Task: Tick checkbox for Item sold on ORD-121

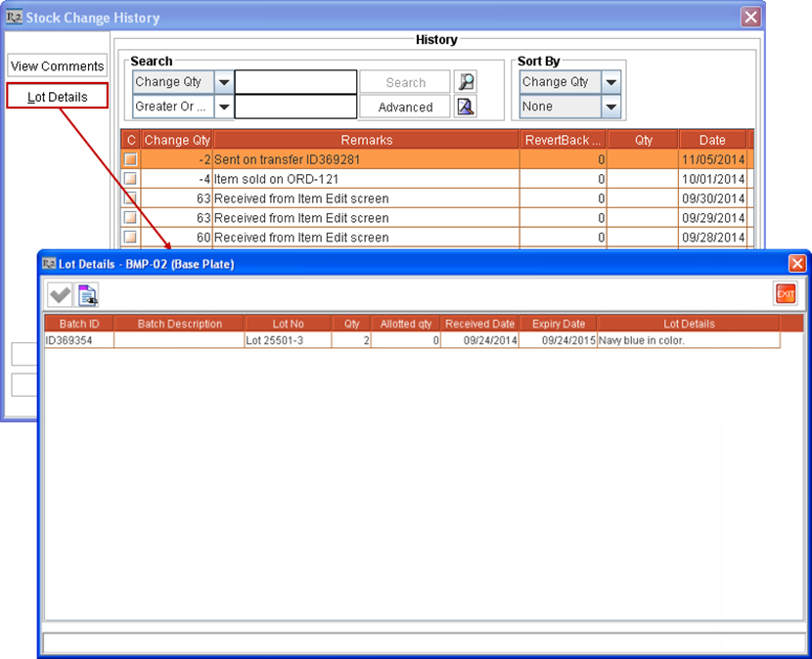Action: [x=130, y=179]
